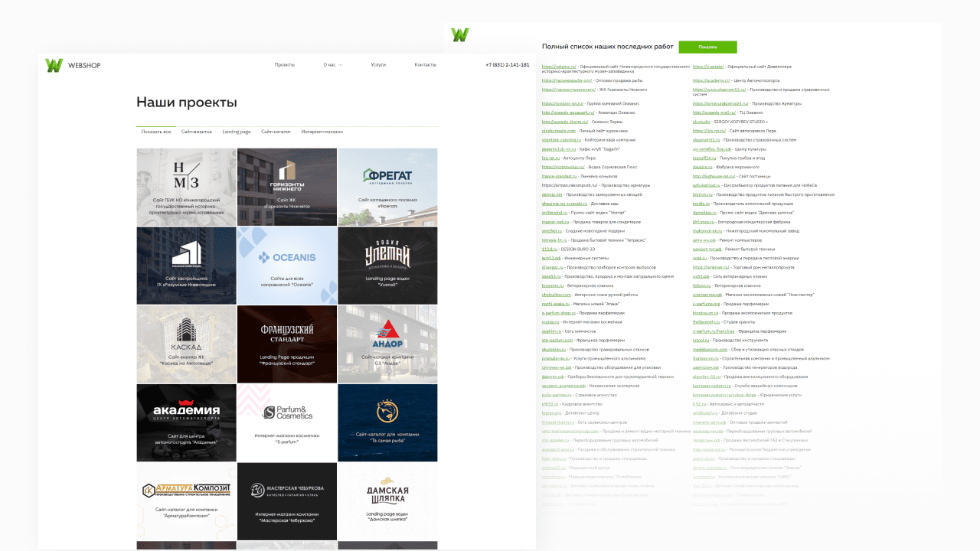Select the «Показать все» filter tab
980x551 pixels.
click(x=156, y=132)
